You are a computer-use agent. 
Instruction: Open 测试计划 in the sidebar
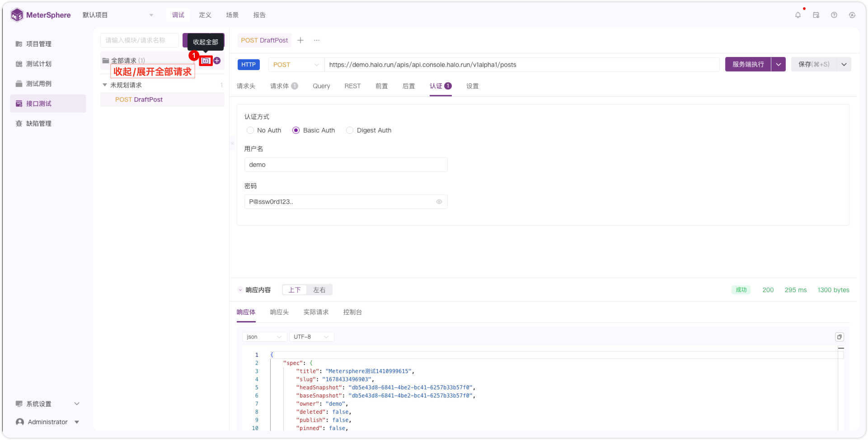pyautogui.click(x=48, y=64)
